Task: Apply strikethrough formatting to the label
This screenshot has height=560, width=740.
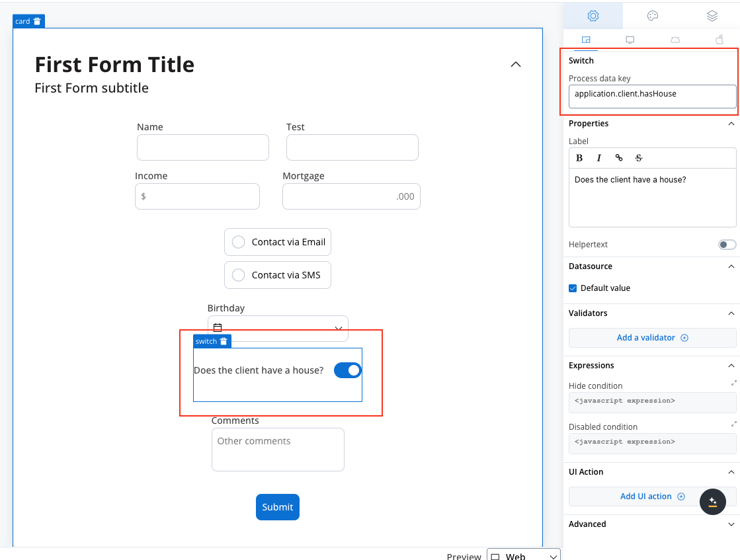Action: pos(639,158)
